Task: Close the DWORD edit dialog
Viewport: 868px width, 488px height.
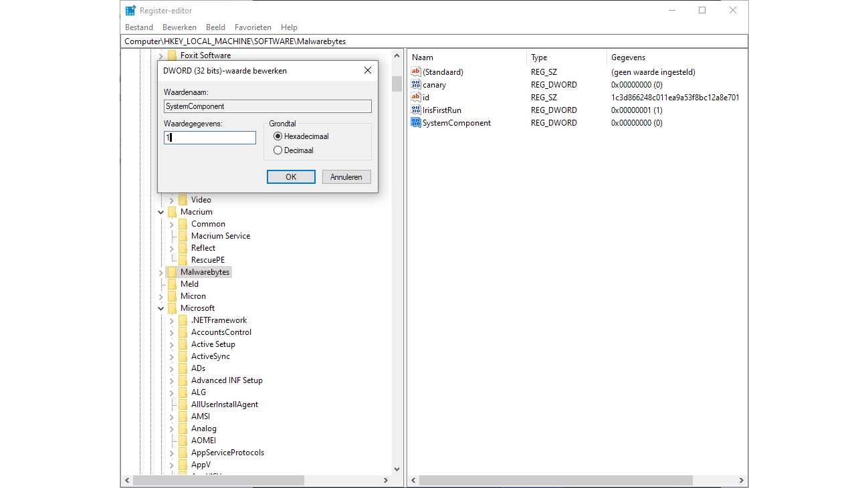Action: (367, 71)
